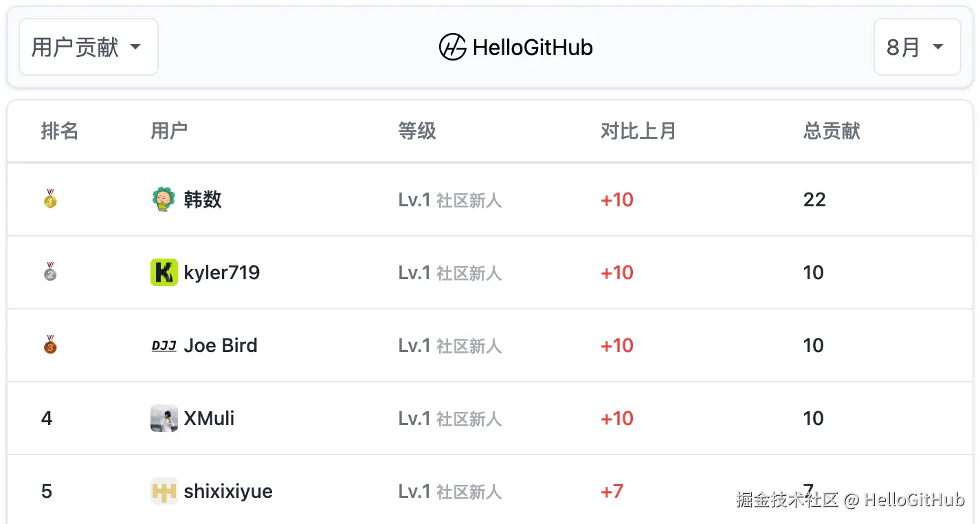Click the gold medal first-place icon
Viewport: 980px width, 524px height.
click(x=50, y=199)
